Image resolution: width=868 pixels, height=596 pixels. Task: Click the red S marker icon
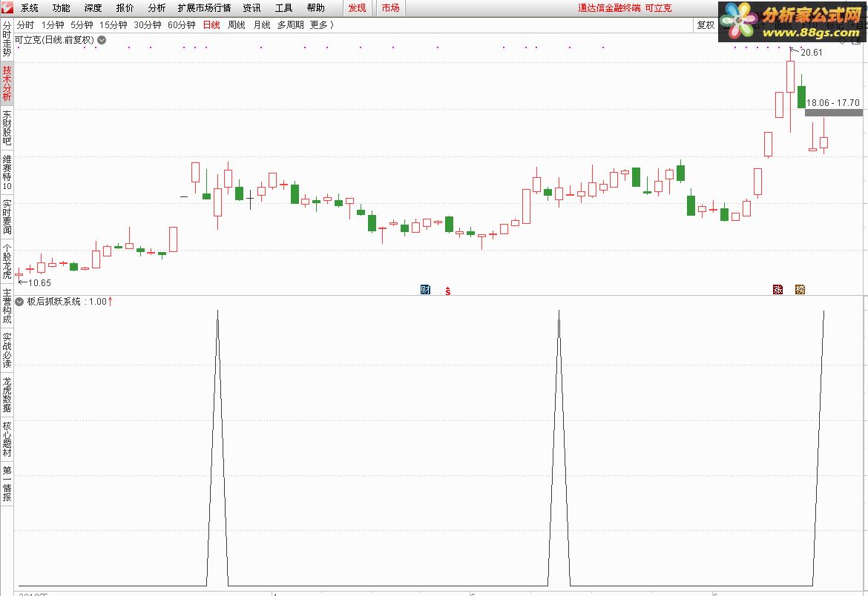pos(448,291)
